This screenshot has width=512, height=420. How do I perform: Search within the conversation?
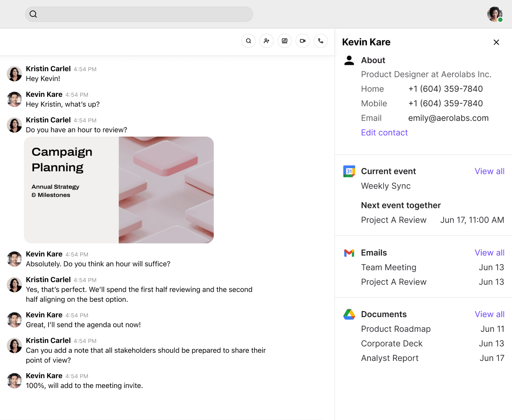248,41
